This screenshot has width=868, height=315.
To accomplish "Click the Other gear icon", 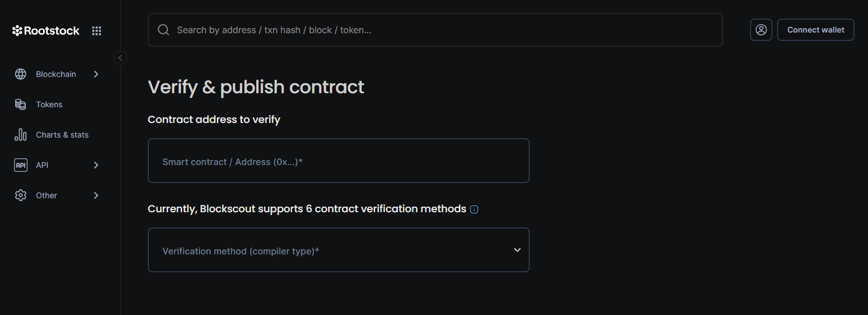I will pos(21,195).
